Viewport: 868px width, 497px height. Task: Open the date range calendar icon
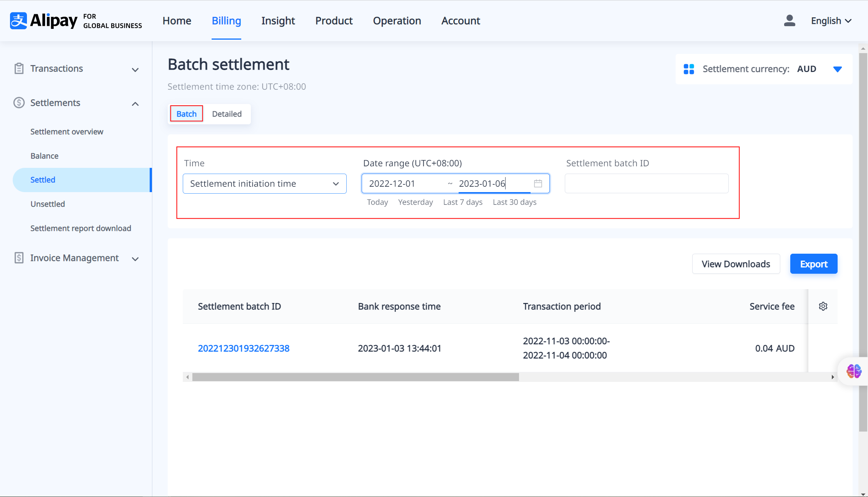[538, 184]
